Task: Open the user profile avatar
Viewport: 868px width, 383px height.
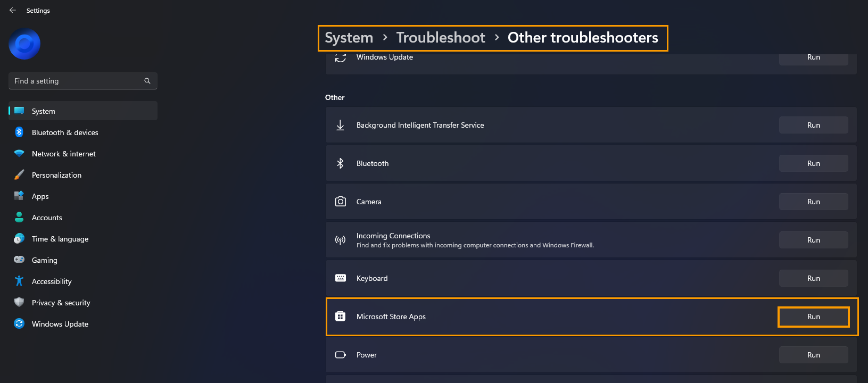Action: pyautogui.click(x=24, y=44)
